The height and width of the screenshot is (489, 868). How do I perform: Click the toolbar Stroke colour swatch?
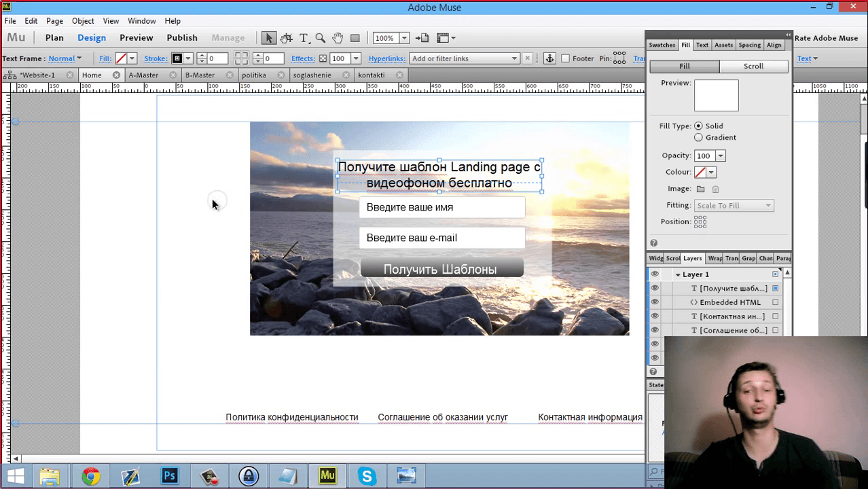coord(177,58)
